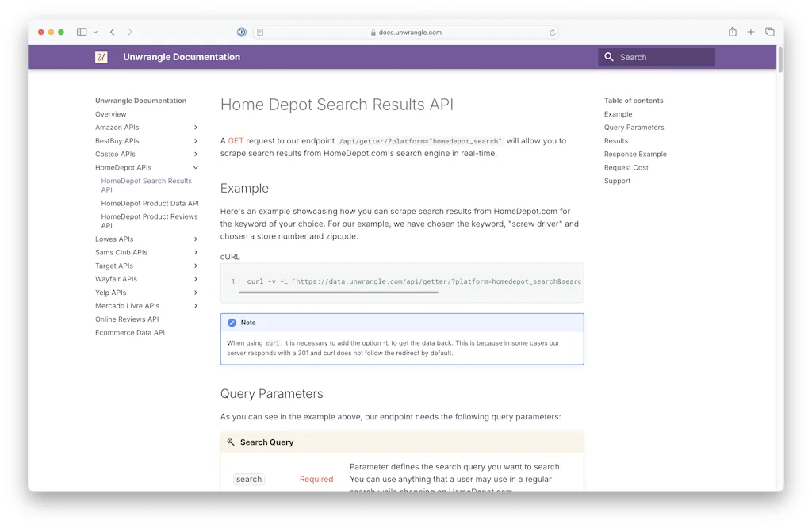Screen dimensions: 812x528
Task: Show tab overview icon
Action: 769,32
